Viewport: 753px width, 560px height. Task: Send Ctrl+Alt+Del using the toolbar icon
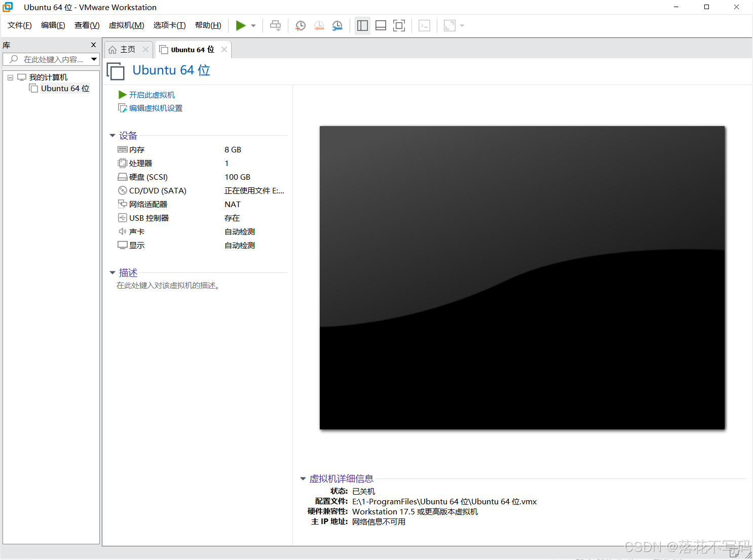point(275,25)
